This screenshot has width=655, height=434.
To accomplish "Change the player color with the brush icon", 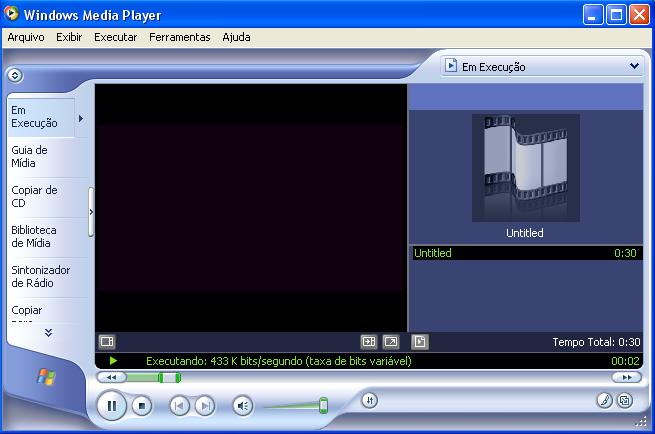I will click(x=604, y=401).
